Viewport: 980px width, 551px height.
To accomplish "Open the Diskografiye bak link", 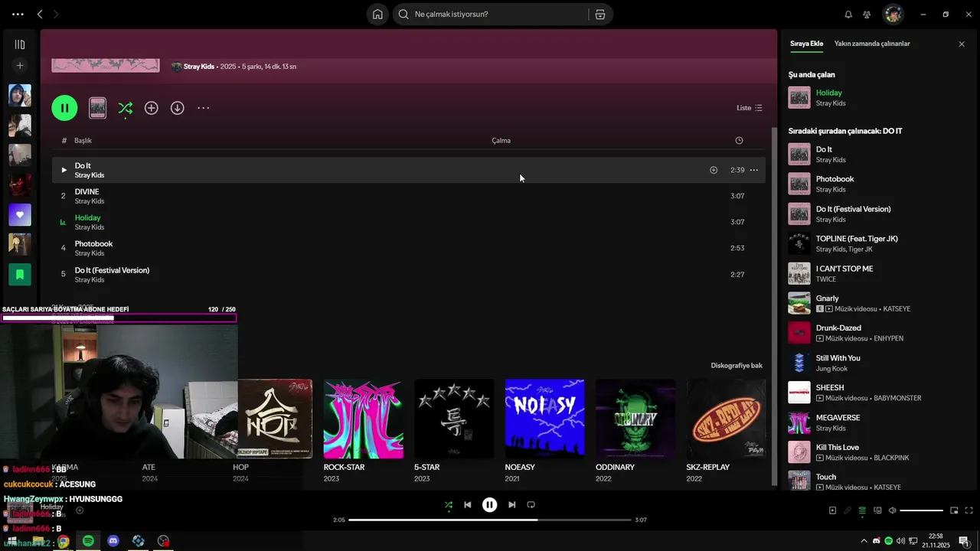I will click(x=737, y=365).
